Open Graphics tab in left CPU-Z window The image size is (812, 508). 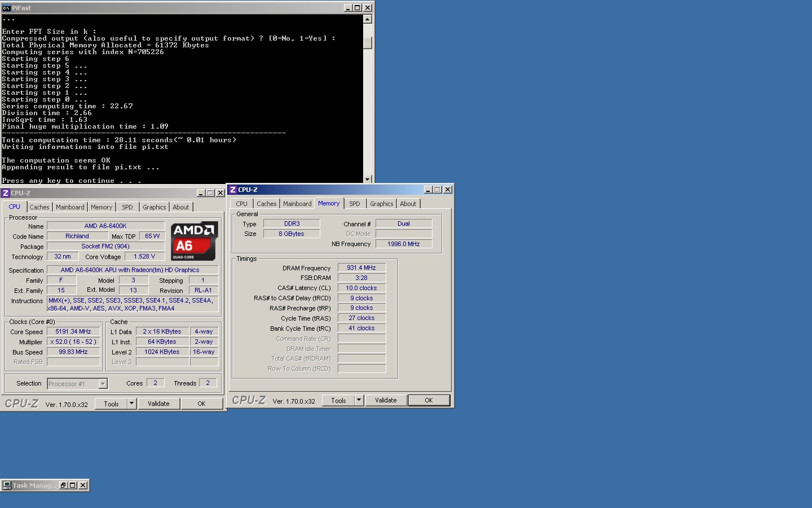[x=154, y=207]
